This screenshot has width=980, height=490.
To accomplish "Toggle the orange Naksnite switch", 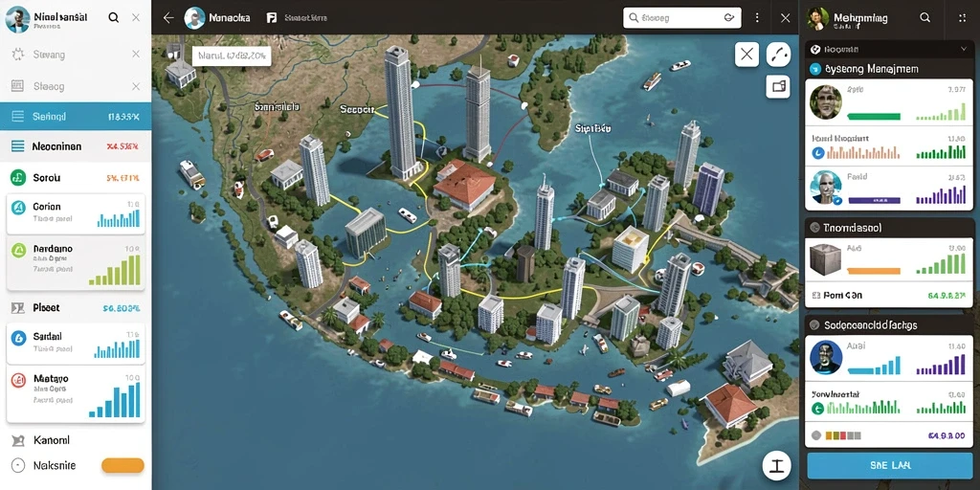I will click(x=122, y=466).
